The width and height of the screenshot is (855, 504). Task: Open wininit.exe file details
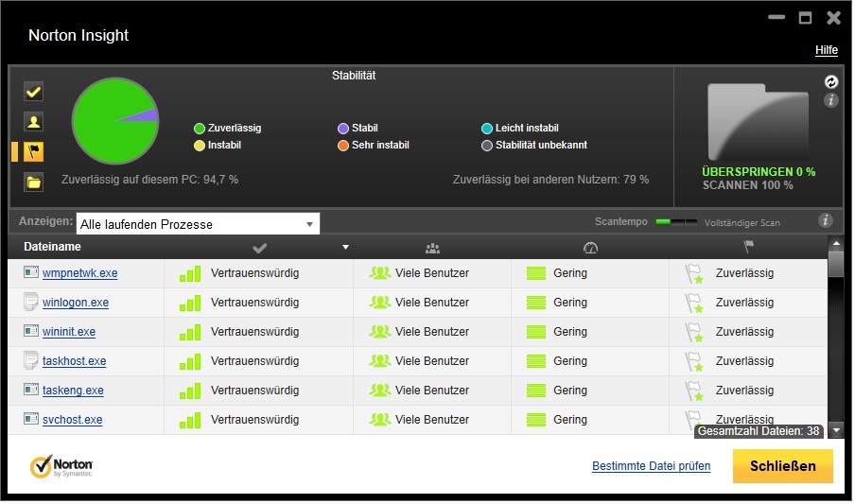69,332
